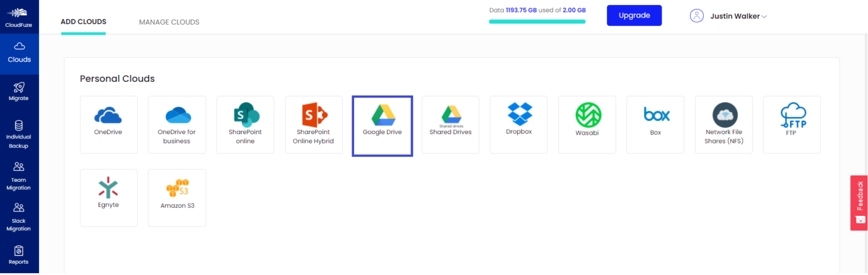Viewport: 868px width, 275px height.
Task: Click the Upgrade button
Action: pyautogui.click(x=634, y=16)
